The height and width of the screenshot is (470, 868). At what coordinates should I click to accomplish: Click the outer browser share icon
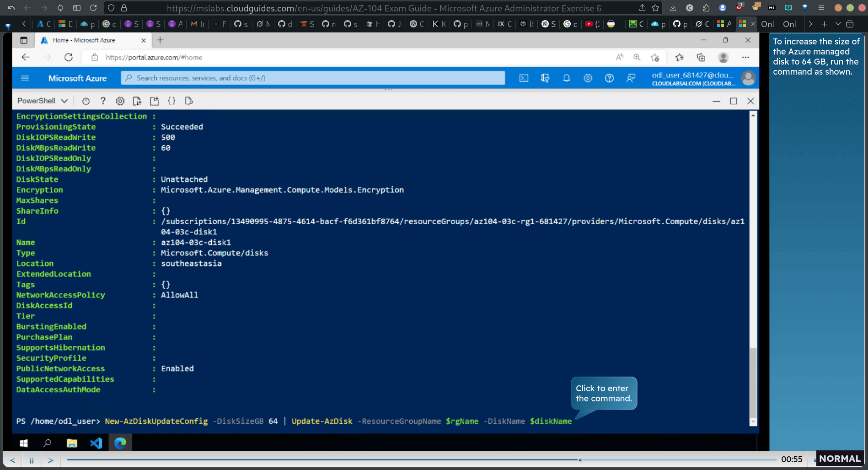pyautogui.click(x=642, y=8)
